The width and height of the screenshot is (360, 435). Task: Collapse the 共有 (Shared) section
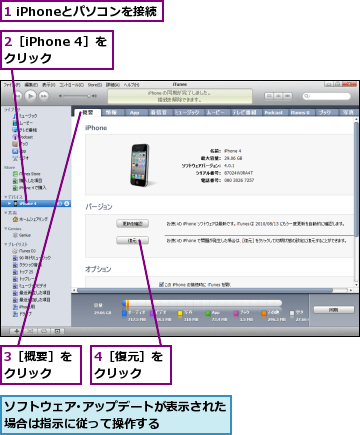click(6, 212)
